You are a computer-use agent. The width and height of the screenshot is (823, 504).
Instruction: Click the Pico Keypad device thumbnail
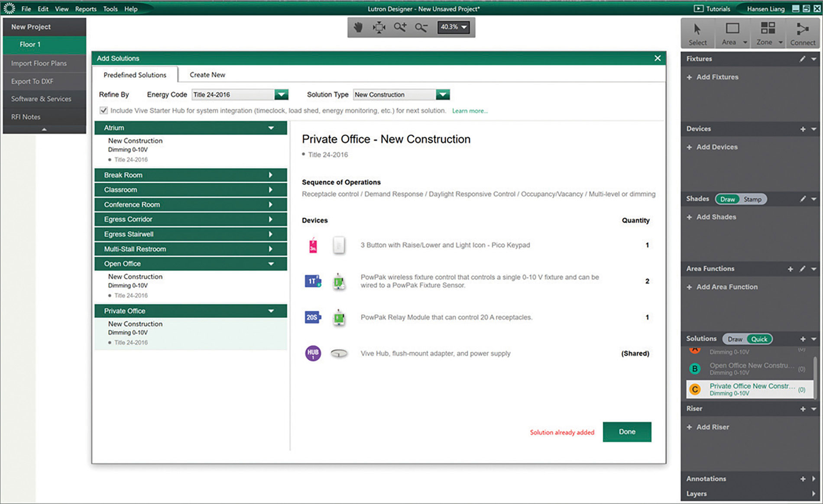(339, 245)
